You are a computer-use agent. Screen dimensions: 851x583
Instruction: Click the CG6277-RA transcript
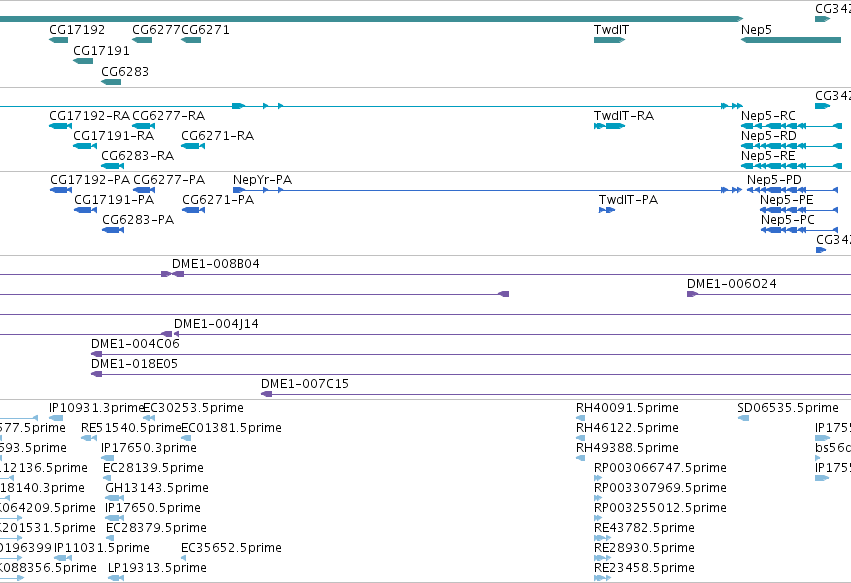click(x=144, y=126)
